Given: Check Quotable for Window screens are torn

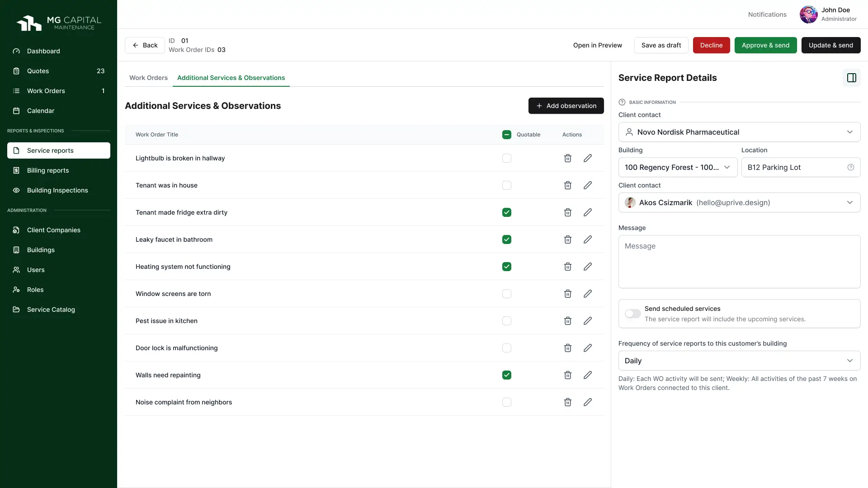Looking at the screenshot, I should click(x=506, y=294).
